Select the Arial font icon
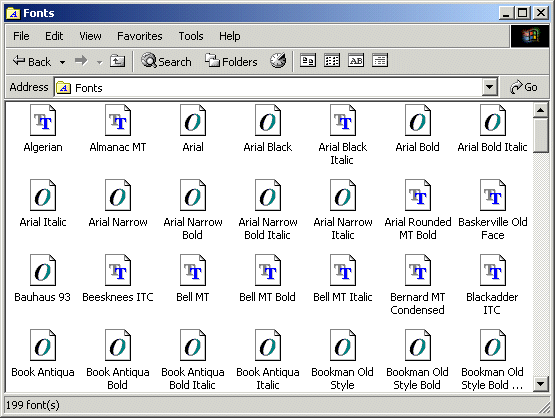This screenshot has height=418, width=555. [x=193, y=120]
